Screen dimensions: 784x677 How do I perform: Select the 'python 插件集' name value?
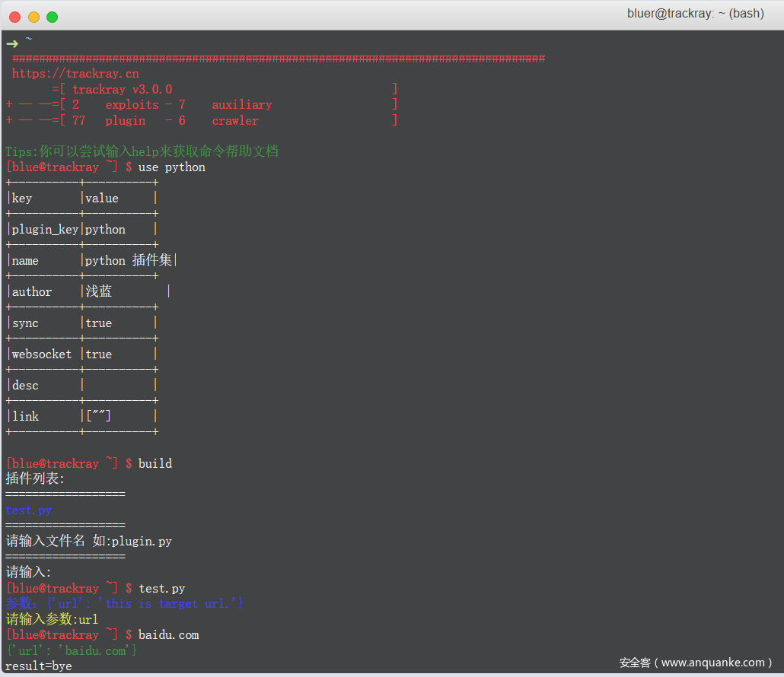(128, 261)
